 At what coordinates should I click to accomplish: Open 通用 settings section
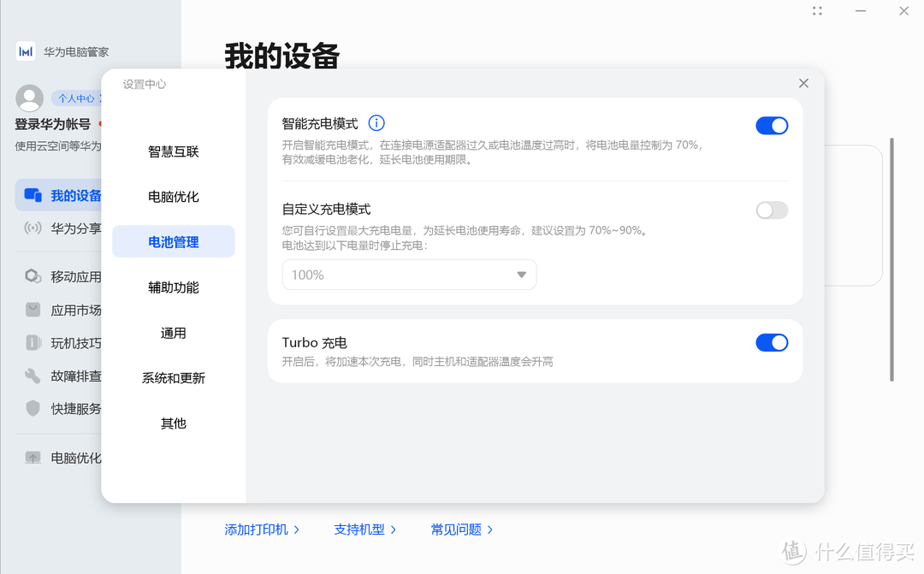(x=173, y=333)
